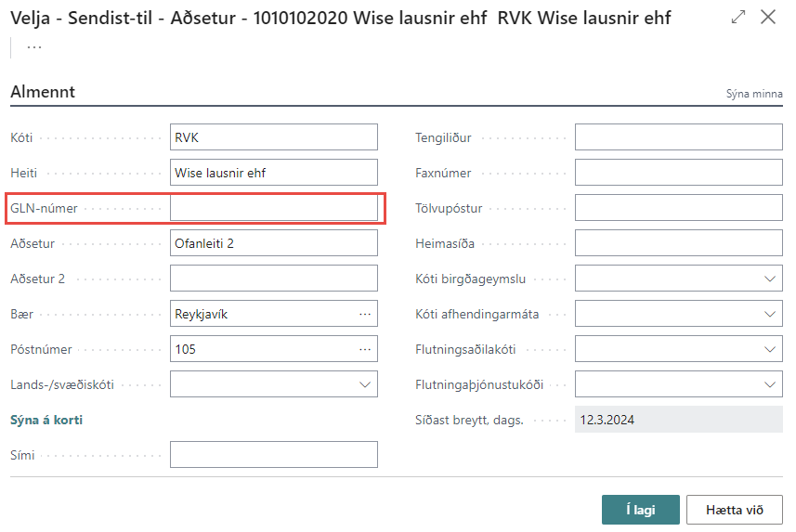Collapse the Almennt section header
This screenshot has height=532, width=796.
point(43,92)
